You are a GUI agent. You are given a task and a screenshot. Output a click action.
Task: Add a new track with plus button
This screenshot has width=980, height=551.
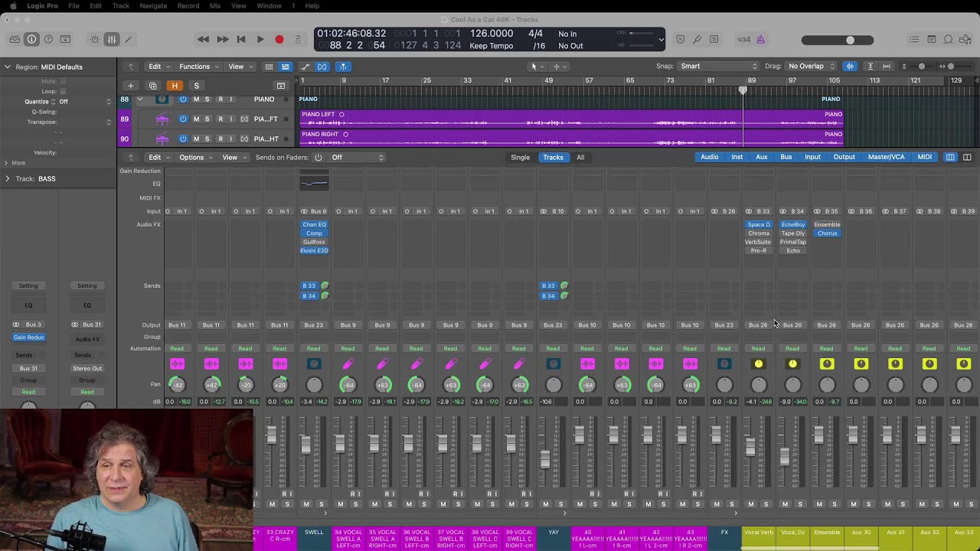(x=130, y=86)
